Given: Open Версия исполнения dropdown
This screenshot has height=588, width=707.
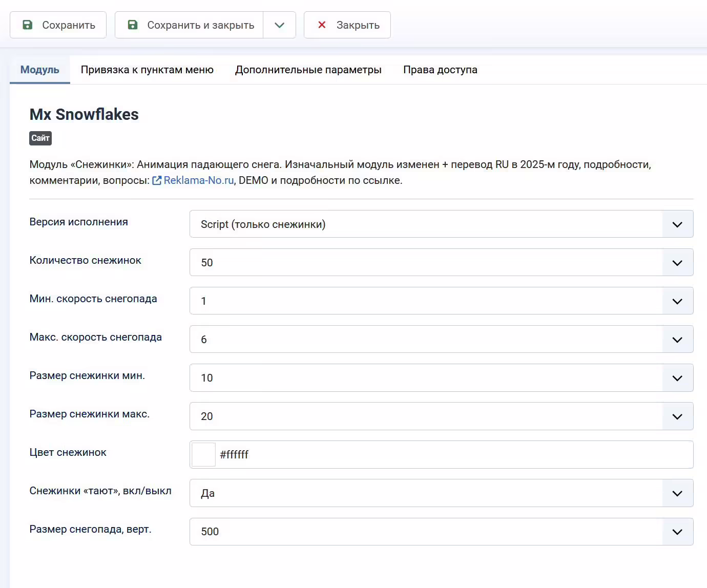Looking at the screenshot, I should (441, 224).
